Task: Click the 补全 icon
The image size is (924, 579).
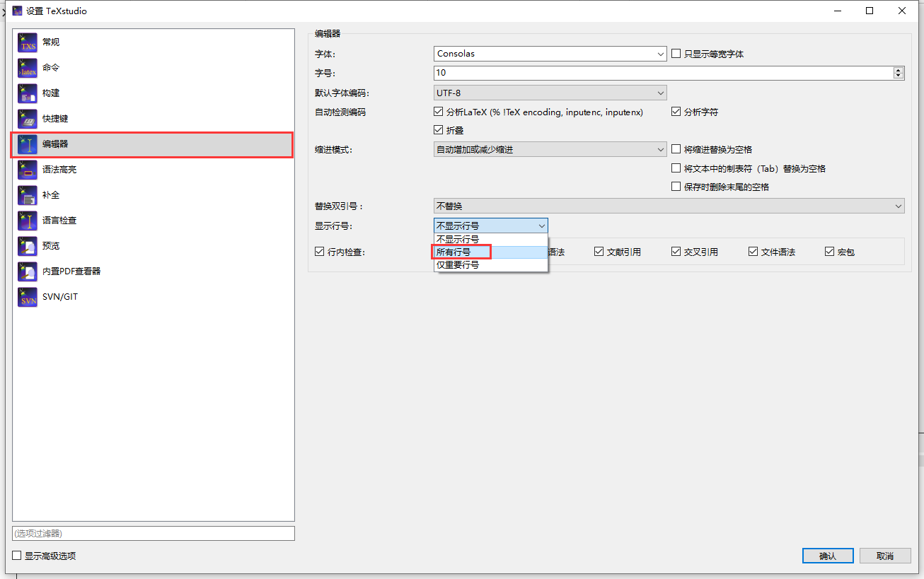Action: (x=28, y=195)
